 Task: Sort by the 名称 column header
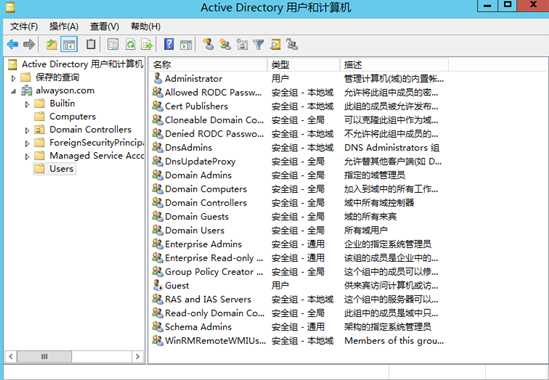pyautogui.click(x=209, y=65)
